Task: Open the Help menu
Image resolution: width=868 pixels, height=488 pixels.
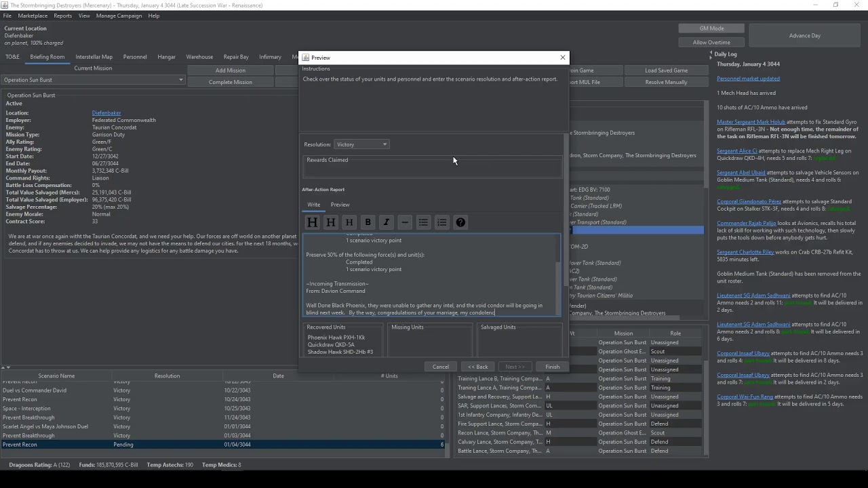Action: point(154,16)
